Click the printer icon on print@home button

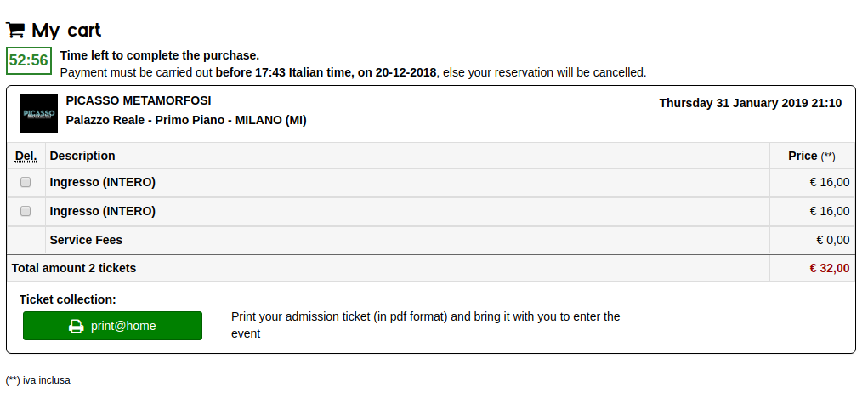(76, 326)
